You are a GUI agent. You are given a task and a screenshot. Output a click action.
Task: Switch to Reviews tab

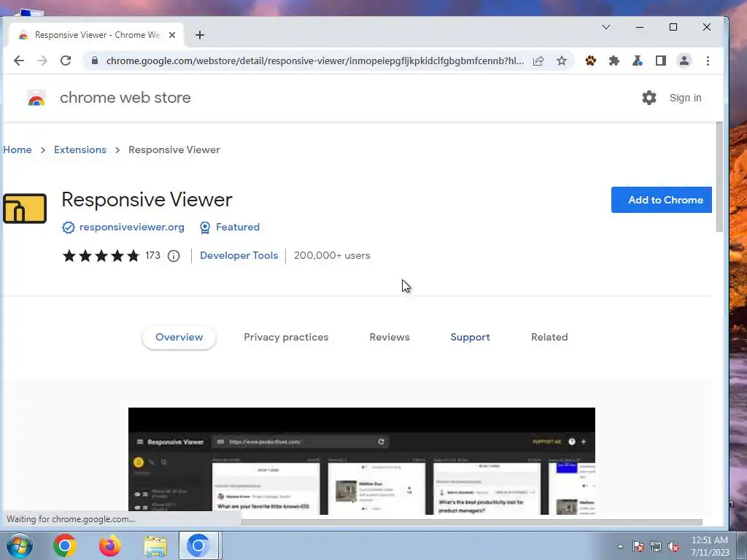(x=390, y=337)
